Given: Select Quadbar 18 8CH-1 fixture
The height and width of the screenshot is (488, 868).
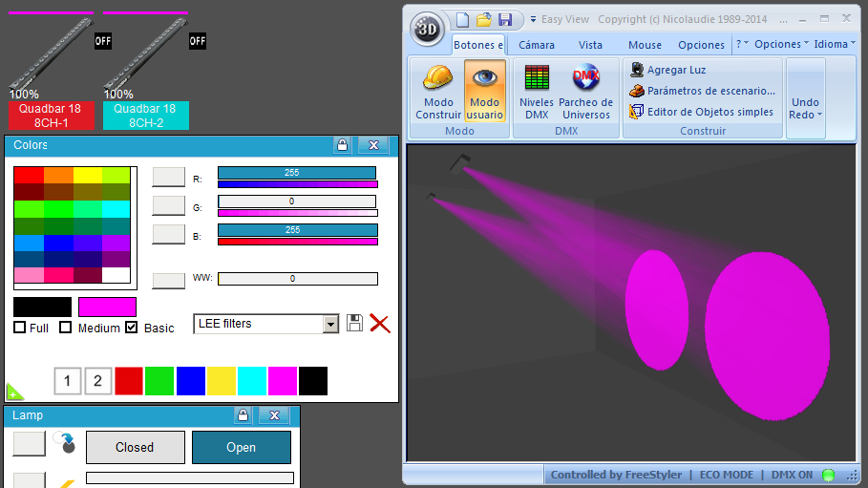Looking at the screenshot, I should tap(51, 116).
